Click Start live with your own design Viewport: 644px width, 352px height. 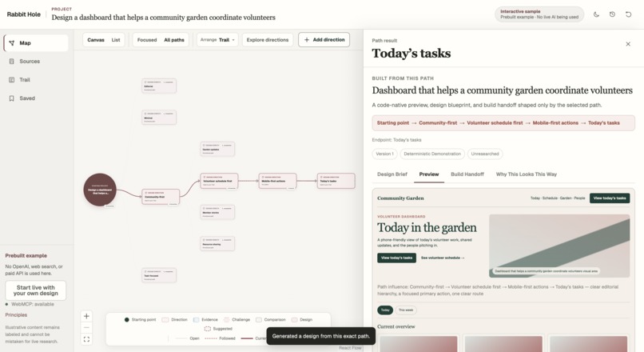click(x=35, y=290)
